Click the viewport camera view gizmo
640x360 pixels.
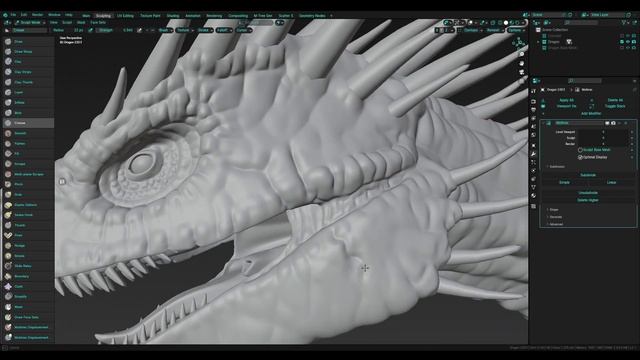tap(522, 72)
